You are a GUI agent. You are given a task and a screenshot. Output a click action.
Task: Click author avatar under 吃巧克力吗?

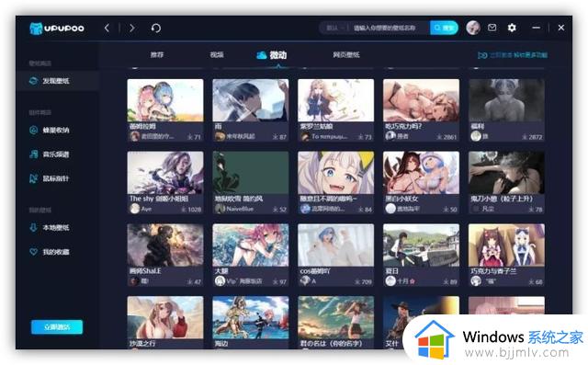[x=390, y=136]
